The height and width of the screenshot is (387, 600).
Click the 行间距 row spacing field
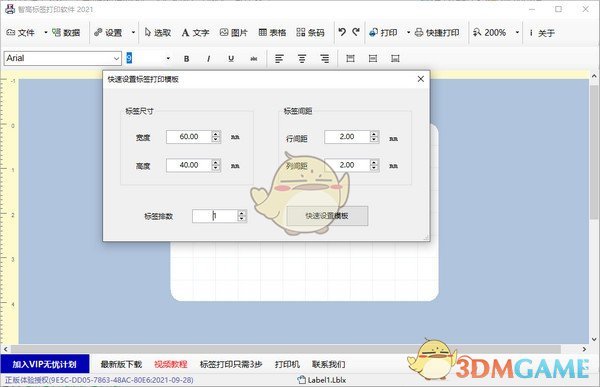pyautogui.click(x=347, y=137)
